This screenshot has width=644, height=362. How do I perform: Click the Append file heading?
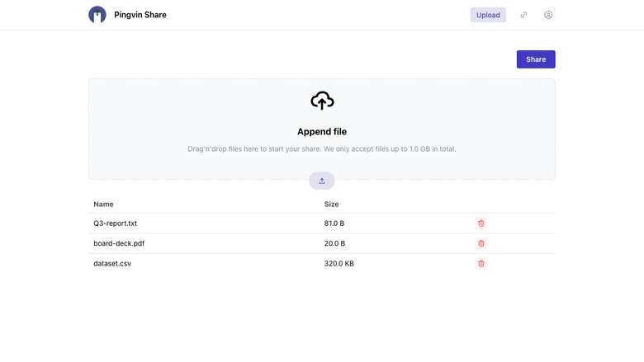click(x=322, y=132)
